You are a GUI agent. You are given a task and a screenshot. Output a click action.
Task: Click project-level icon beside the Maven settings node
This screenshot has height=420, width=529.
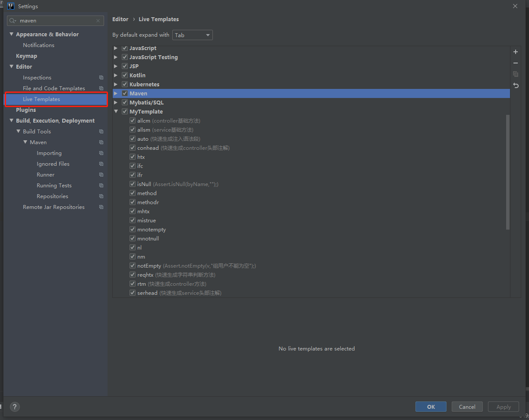pos(101,142)
